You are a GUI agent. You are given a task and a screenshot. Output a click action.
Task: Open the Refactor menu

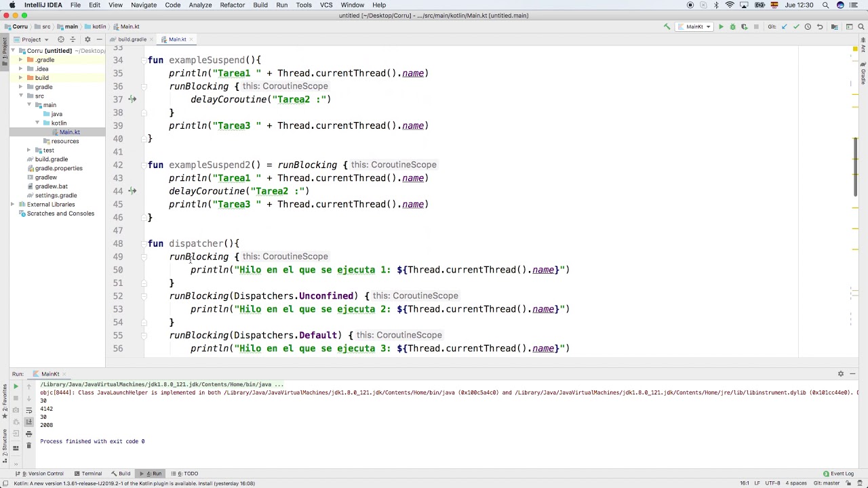tap(232, 5)
